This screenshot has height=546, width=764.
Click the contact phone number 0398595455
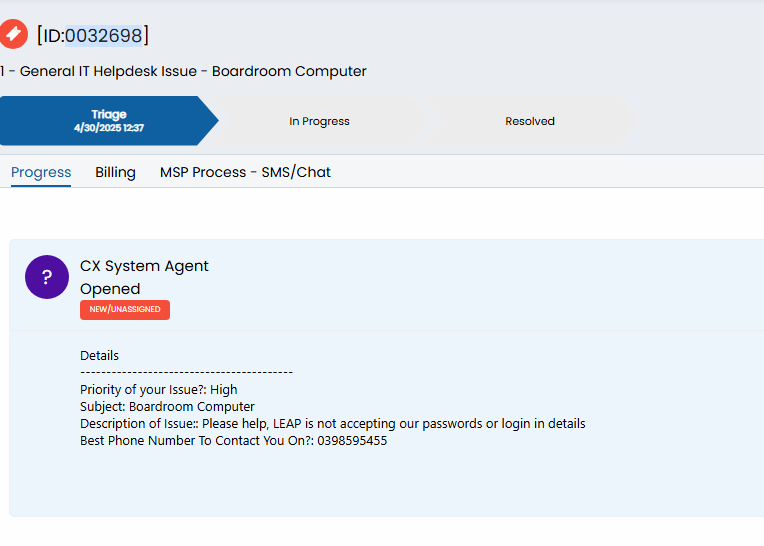352,441
